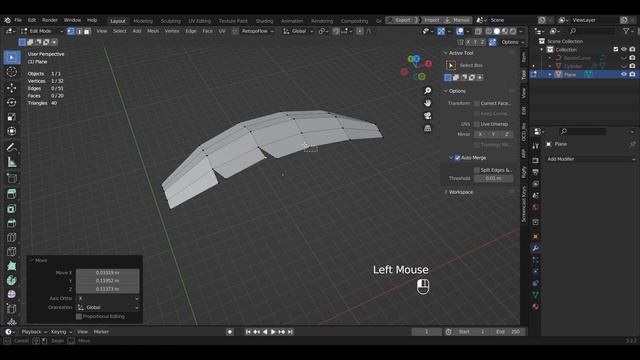Open the Edit Mode dropdown
The image size is (640, 360).
click(x=42, y=31)
